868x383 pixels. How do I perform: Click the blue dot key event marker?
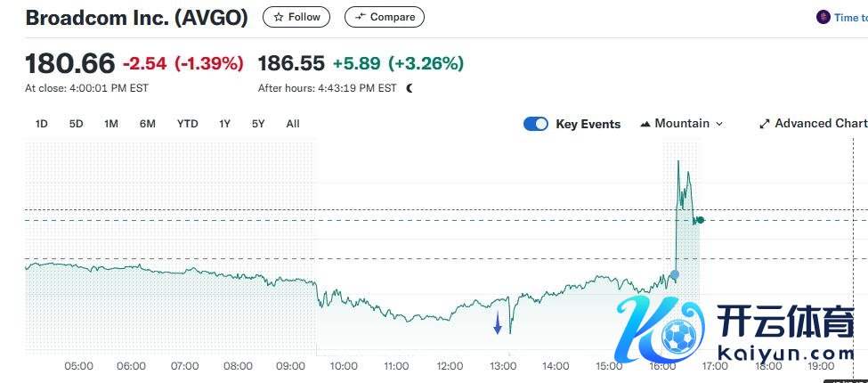(674, 274)
